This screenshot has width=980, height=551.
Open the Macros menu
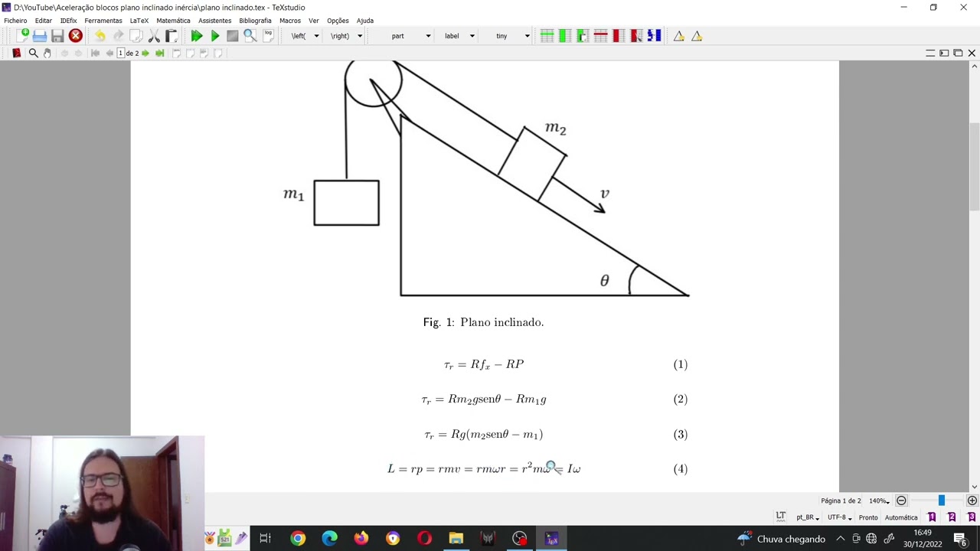click(x=290, y=21)
